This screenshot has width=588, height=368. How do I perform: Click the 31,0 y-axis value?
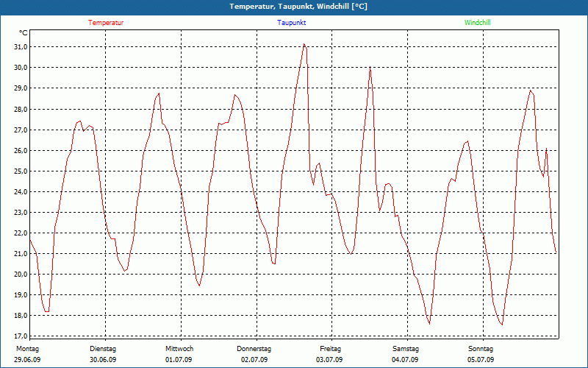pos(20,47)
